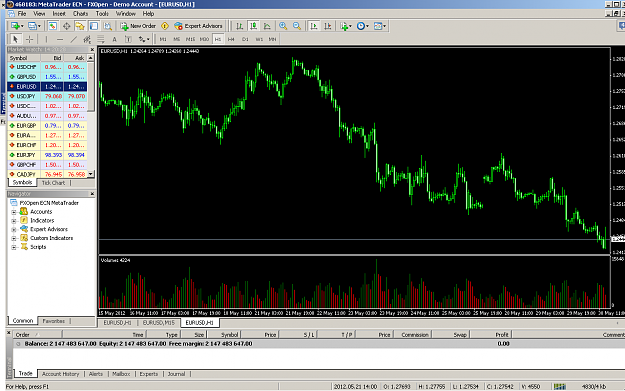Open the Insert menu
The width and height of the screenshot is (625, 391).
coord(59,14)
